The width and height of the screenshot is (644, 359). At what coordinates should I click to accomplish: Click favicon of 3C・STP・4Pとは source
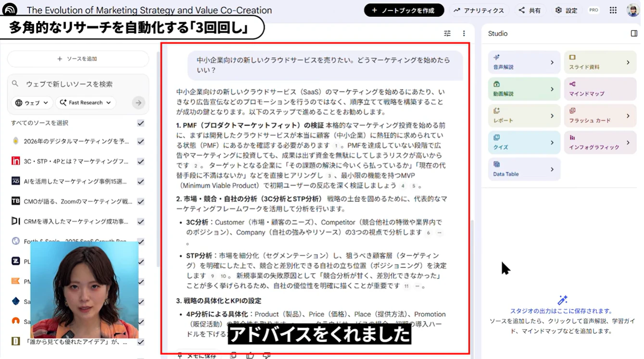click(x=16, y=161)
